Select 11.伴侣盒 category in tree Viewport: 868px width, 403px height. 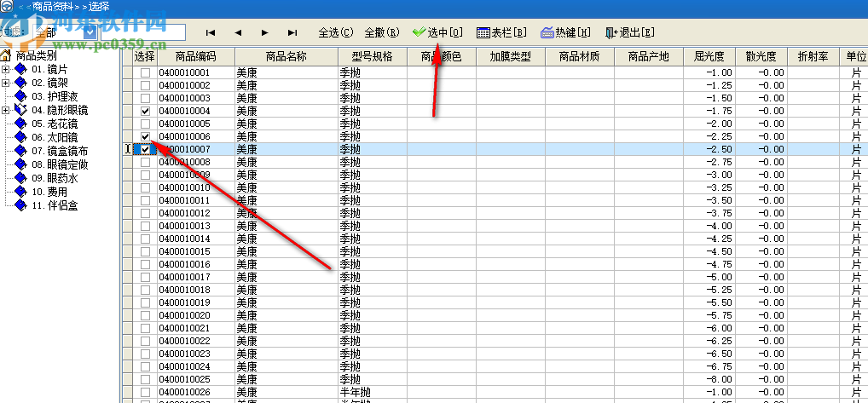(x=55, y=205)
